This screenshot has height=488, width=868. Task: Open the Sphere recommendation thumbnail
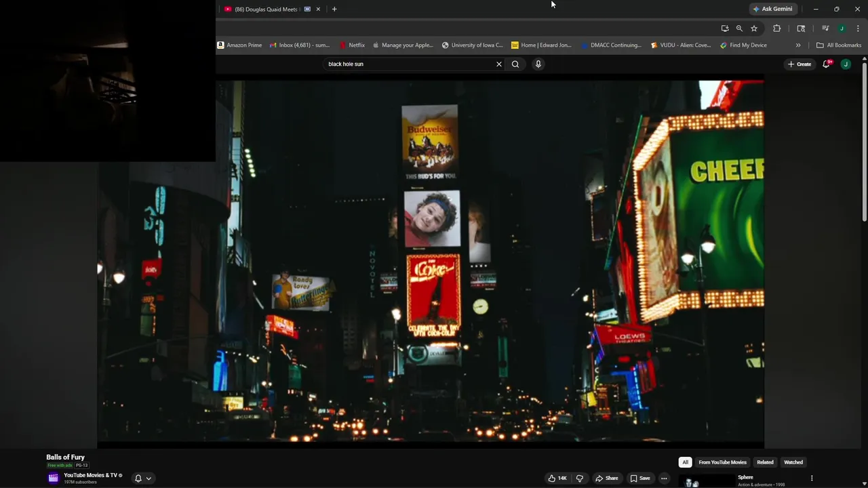coord(705,481)
